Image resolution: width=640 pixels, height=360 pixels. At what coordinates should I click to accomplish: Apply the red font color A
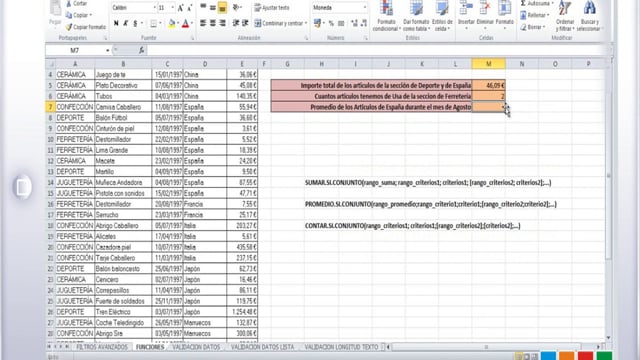[185, 24]
